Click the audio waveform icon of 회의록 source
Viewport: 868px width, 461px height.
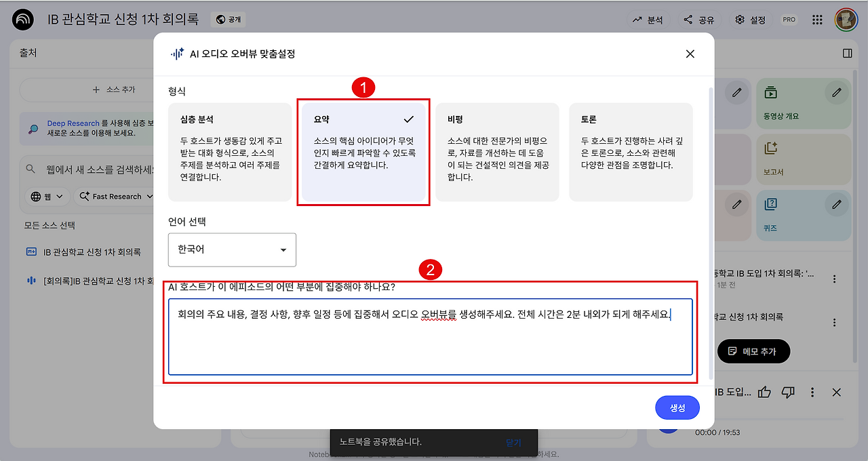[31, 280]
